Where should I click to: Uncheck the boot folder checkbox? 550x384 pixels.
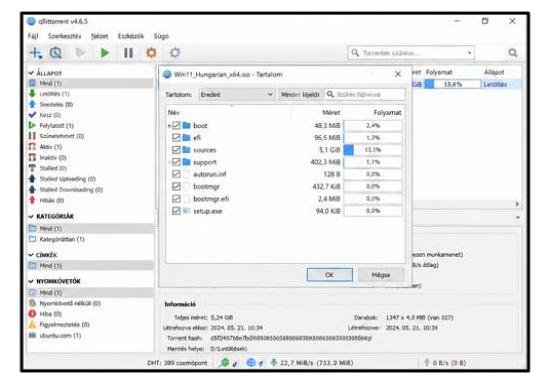coord(176,125)
